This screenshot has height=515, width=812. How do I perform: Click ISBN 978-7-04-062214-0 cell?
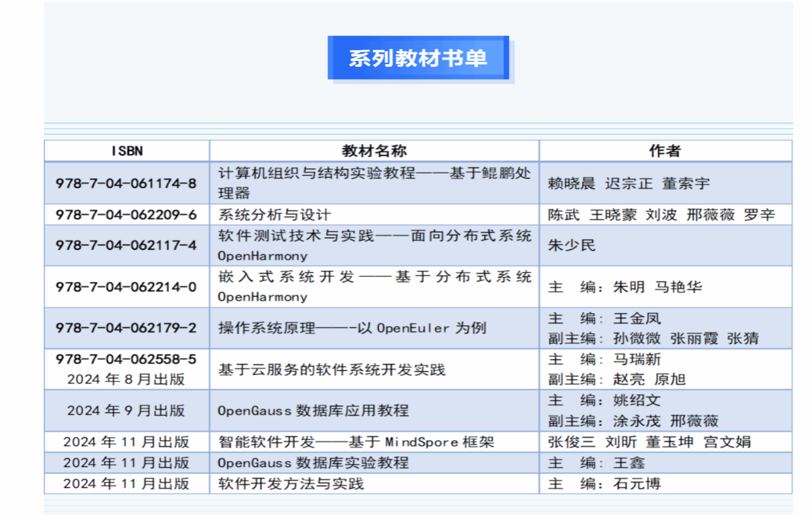pos(126,287)
